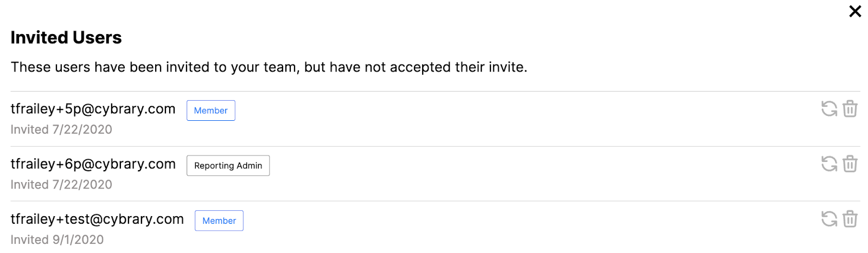Resend invite to tfrailey+test@cybrary.com
The width and height of the screenshot is (868, 253).
click(829, 219)
